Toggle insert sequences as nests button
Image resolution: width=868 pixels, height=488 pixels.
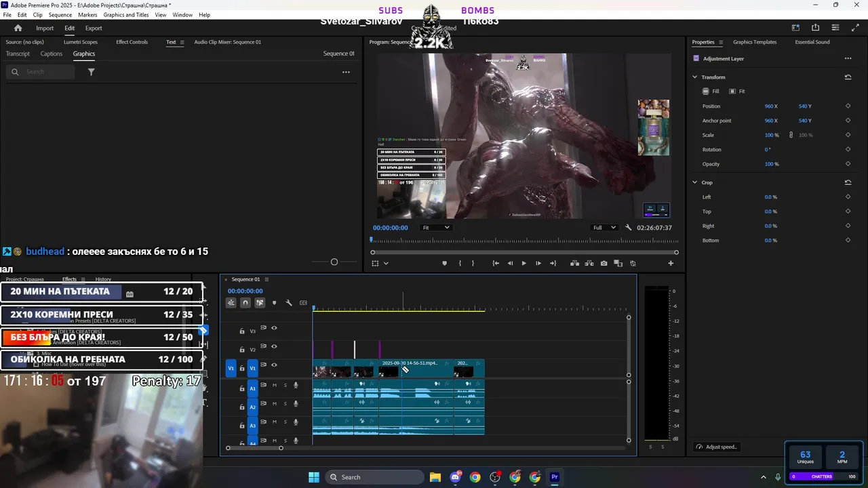[231, 303]
